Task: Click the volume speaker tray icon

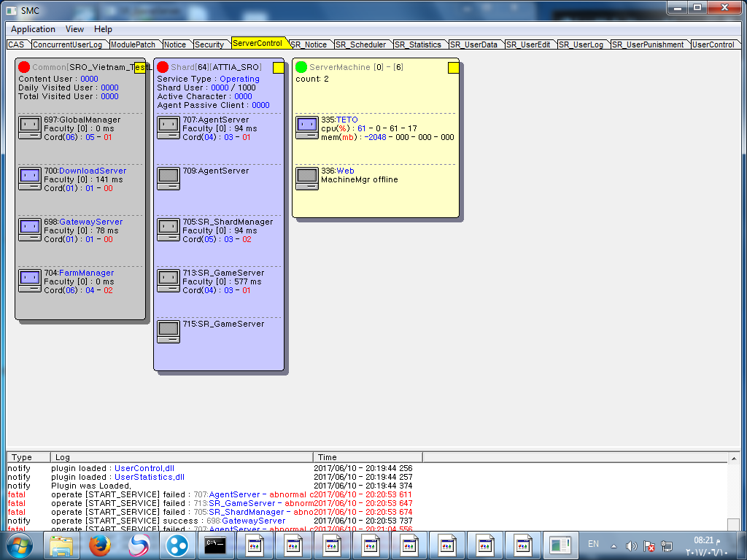Action: (632, 546)
